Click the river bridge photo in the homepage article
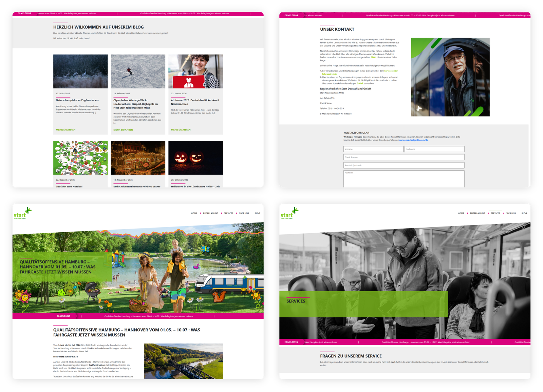The height and width of the screenshot is (392, 543). [184, 361]
